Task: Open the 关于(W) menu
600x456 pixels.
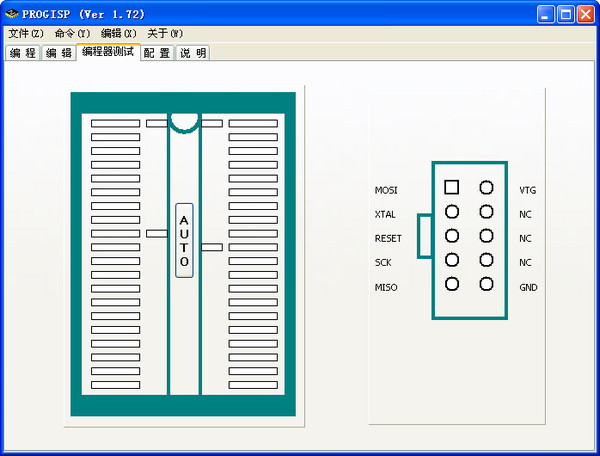Action: (165, 34)
